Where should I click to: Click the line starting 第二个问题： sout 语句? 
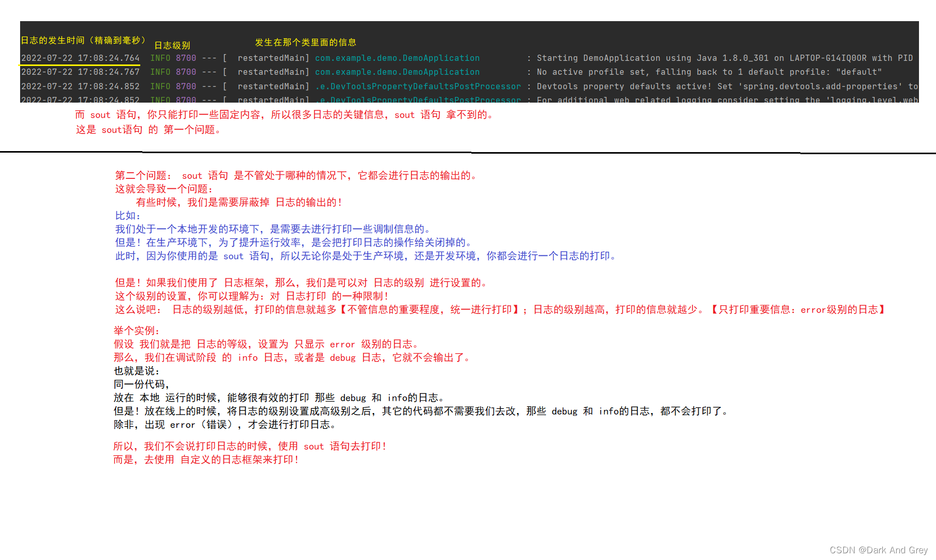pyautogui.click(x=297, y=176)
